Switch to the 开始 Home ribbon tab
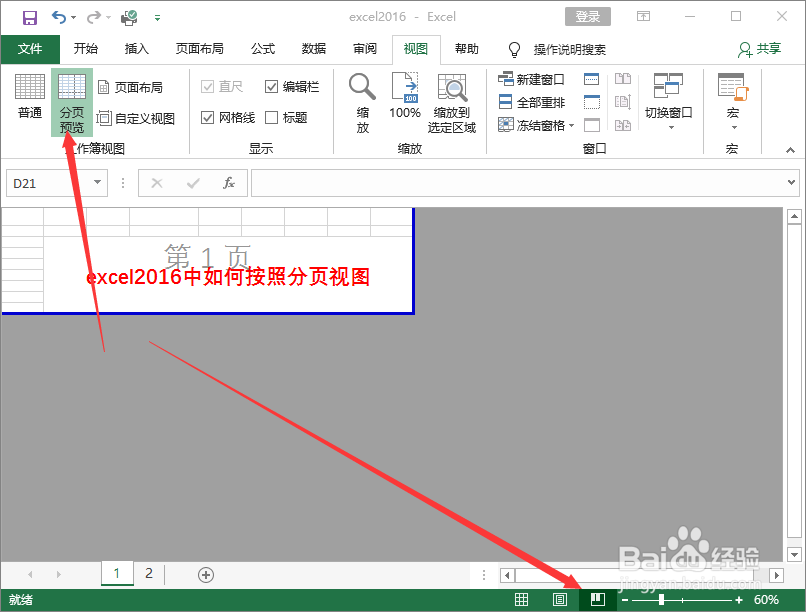The width and height of the screenshot is (806, 612). (x=85, y=48)
